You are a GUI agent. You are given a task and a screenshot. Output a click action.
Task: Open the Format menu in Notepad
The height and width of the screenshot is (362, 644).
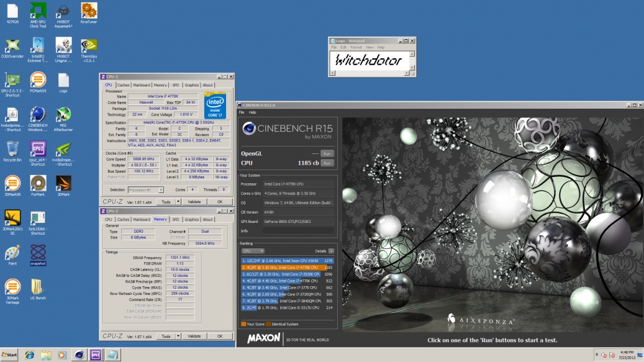coord(356,47)
